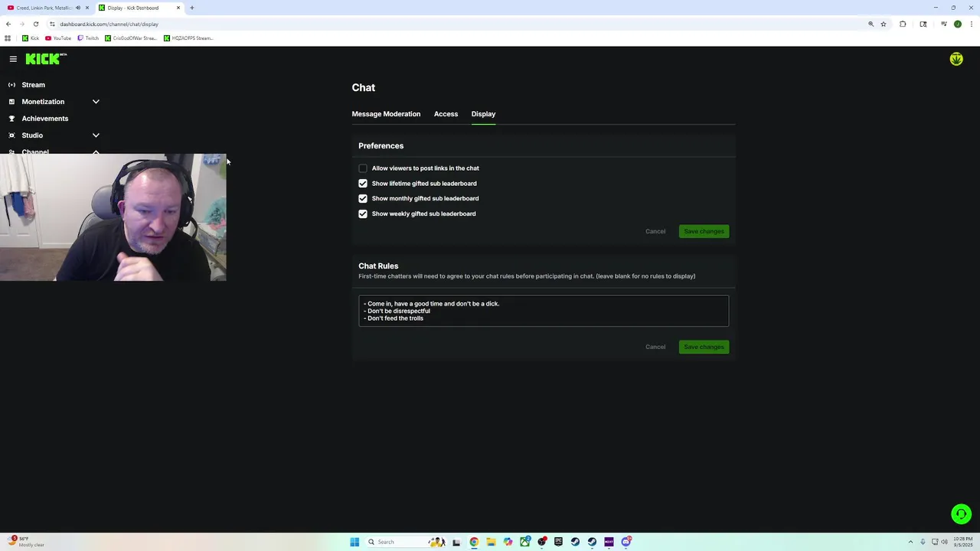The height and width of the screenshot is (551, 980).
Task: Click the Studio sidebar icon
Action: [11, 135]
